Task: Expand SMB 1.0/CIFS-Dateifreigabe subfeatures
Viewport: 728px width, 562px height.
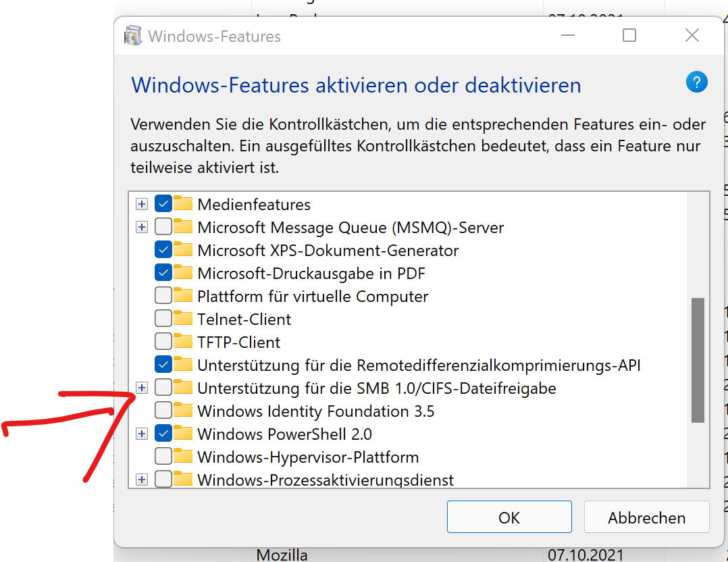Action: (x=142, y=388)
